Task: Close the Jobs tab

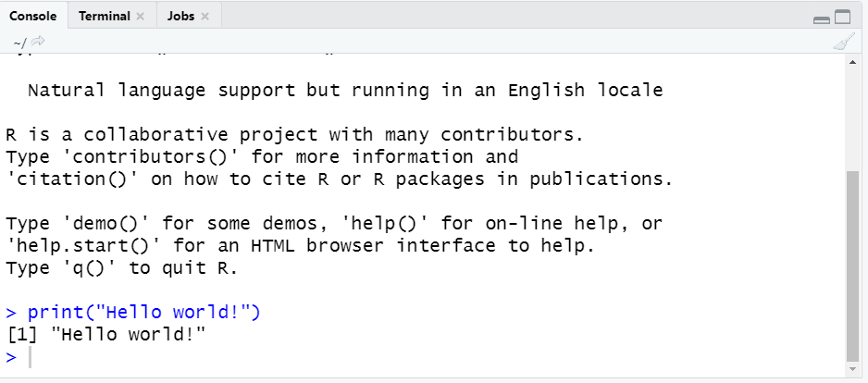Action: (205, 17)
